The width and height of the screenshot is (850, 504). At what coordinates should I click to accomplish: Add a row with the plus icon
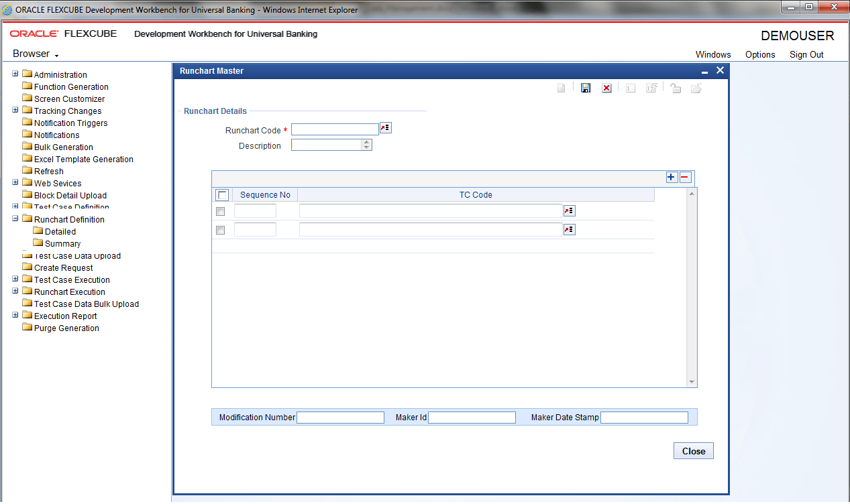click(672, 177)
